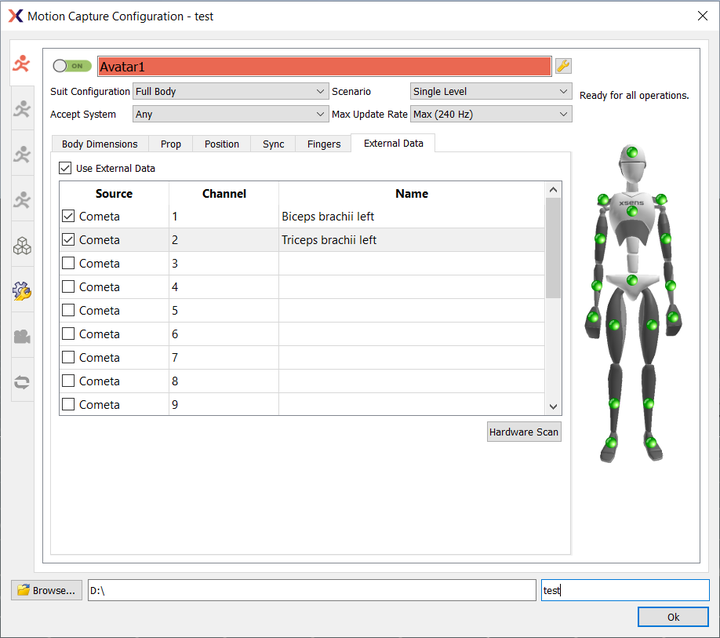Enable Cometa channel 8 checkbox
Image resolution: width=720 pixels, height=638 pixels.
tap(68, 380)
